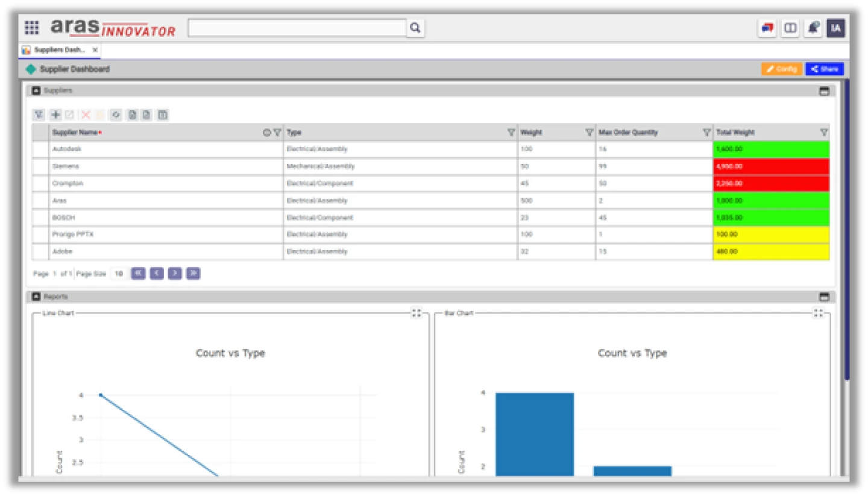
Task: Open the column layout toolbar icon
Action: (x=163, y=115)
